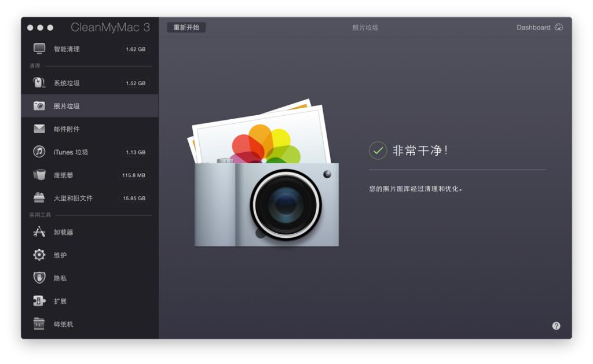
Task: Open 邮件附件 sidebar item
Action: click(90, 129)
